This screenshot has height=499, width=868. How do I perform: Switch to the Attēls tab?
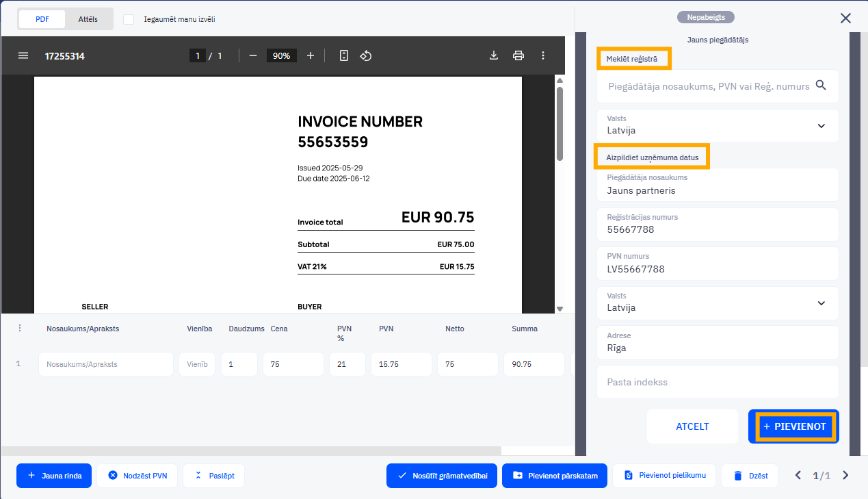[x=88, y=19]
